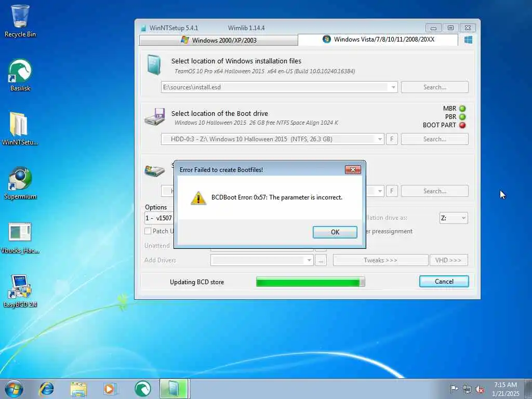Click Search for installation drive location
The width and height of the screenshot is (532, 399).
435,191
